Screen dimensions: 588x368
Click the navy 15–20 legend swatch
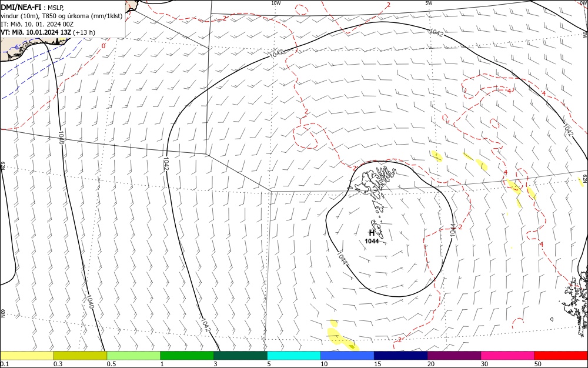(401, 356)
